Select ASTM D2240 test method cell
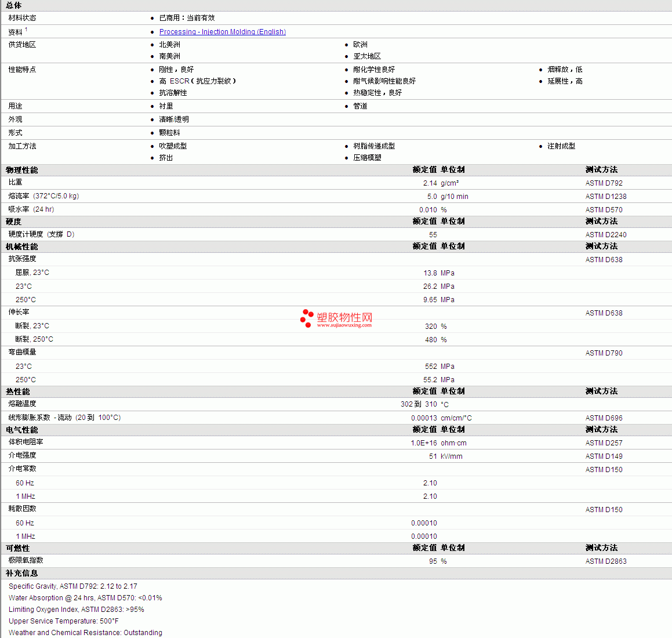This screenshot has height=638, width=672. [x=606, y=234]
